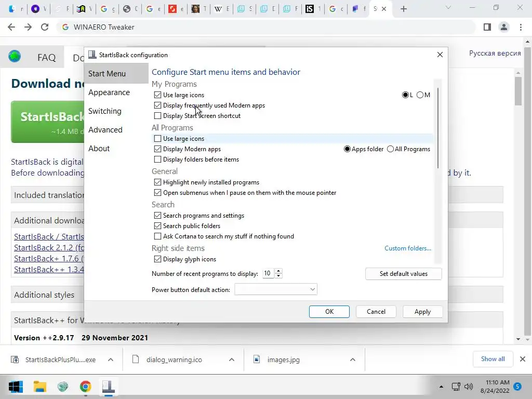The image size is (532, 399).
Task: Enable All Programs Use large icons
Action: (x=157, y=138)
